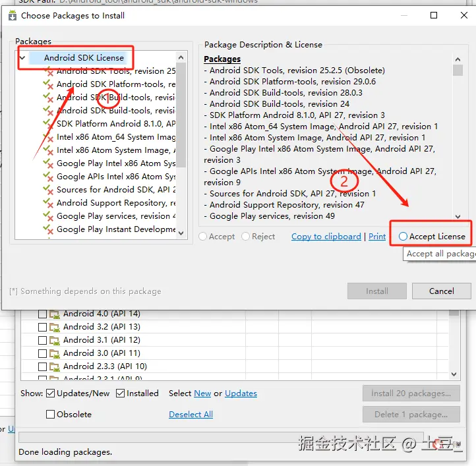Click the Install 20 packages button
Viewport: 476px width, 466px height.
click(x=411, y=393)
